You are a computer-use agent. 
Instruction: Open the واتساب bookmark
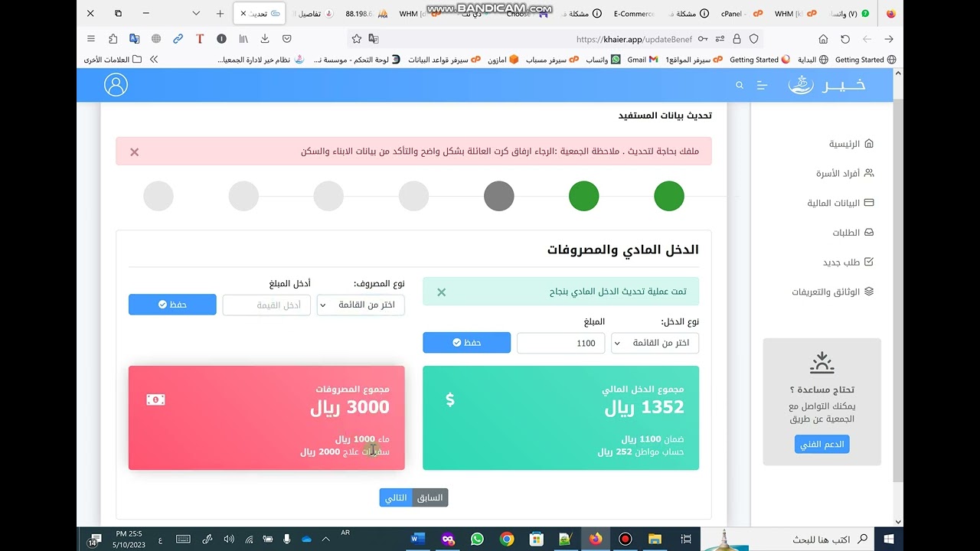[603, 60]
